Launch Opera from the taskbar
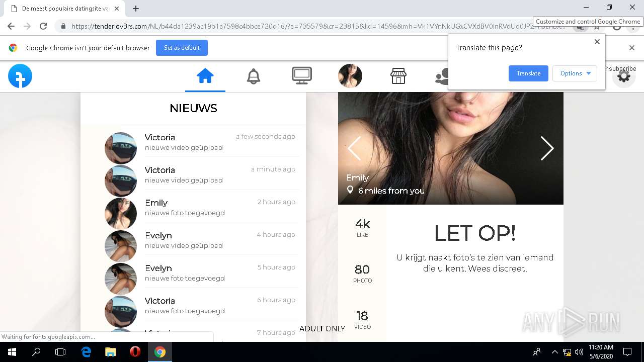644x362 pixels. (135, 352)
